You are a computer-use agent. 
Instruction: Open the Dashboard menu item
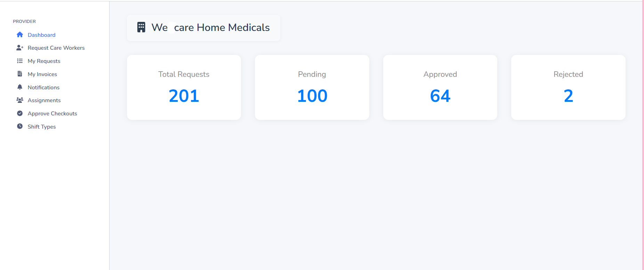[41, 35]
